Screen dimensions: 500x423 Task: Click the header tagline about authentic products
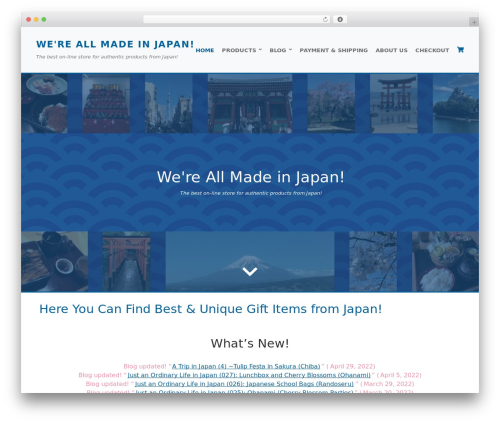click(107, 57)
